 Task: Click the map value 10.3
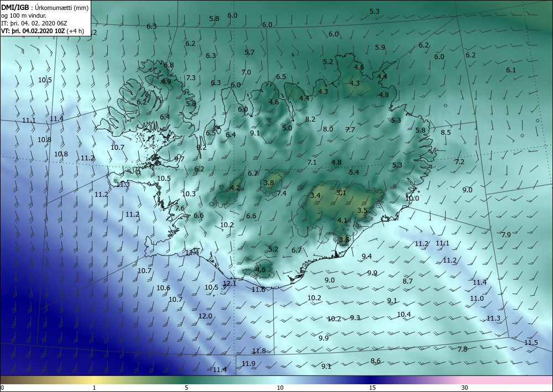[x=189, y=194]
